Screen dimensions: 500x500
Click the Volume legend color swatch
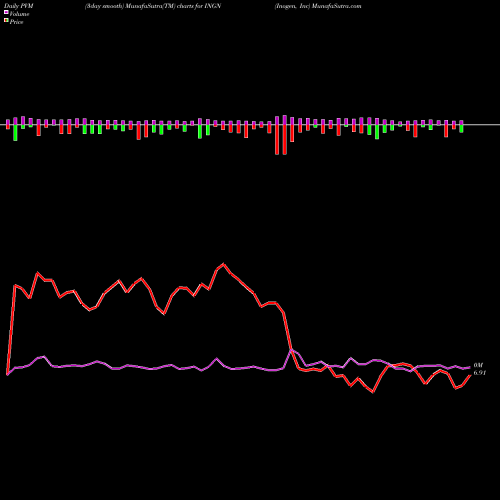tap(6, 12)
